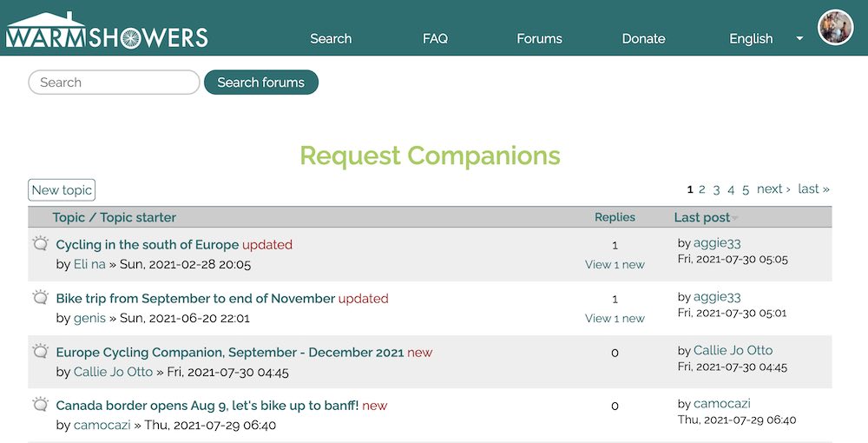
Task: Click the Warmshowers logo
Action: pos(107,30)
